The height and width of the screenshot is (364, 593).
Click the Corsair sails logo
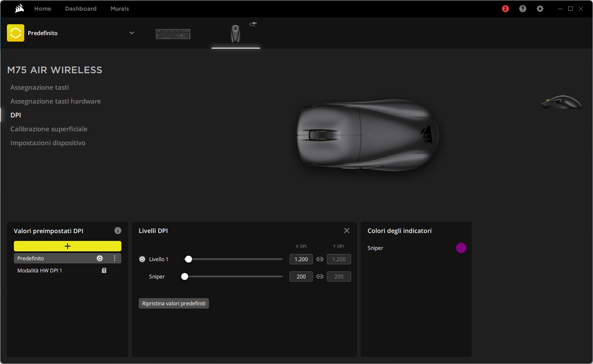tap(19, 9)
